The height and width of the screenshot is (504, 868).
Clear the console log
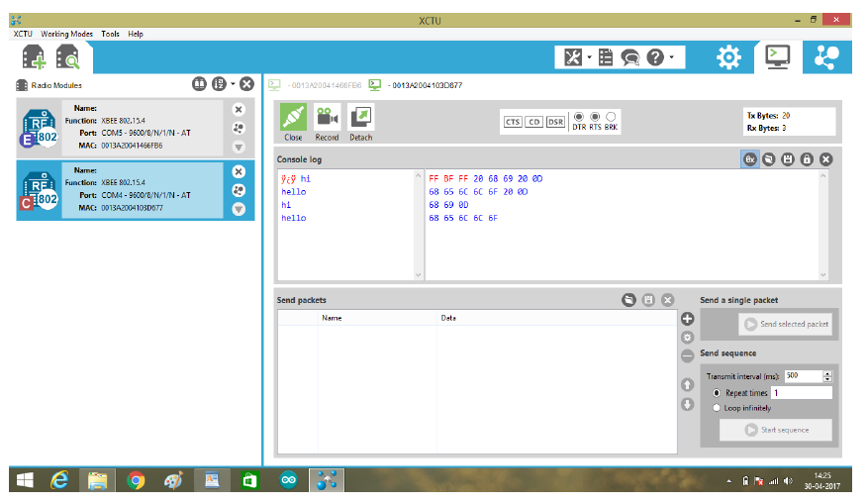click(x=825, y=159)
